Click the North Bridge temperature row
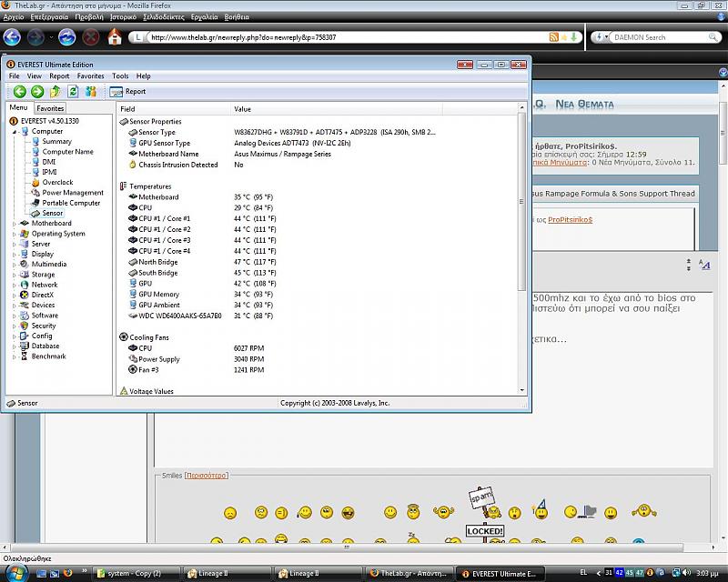 (202, 262)
